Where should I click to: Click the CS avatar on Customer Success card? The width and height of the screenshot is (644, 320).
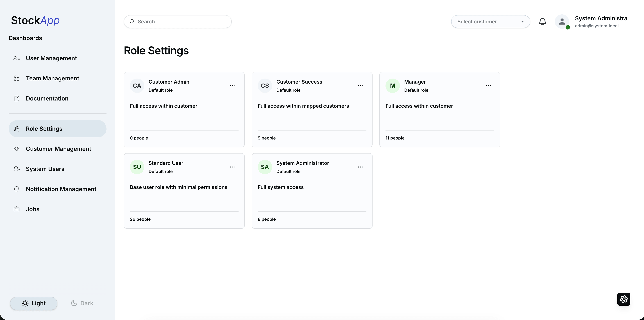click(265, 86)
